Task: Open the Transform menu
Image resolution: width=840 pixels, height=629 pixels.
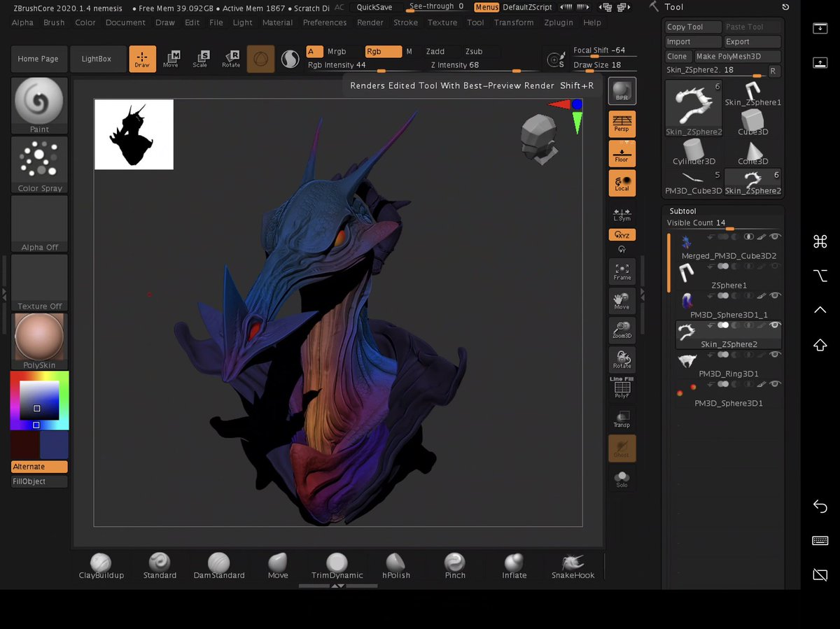Action: pos(513,22)
